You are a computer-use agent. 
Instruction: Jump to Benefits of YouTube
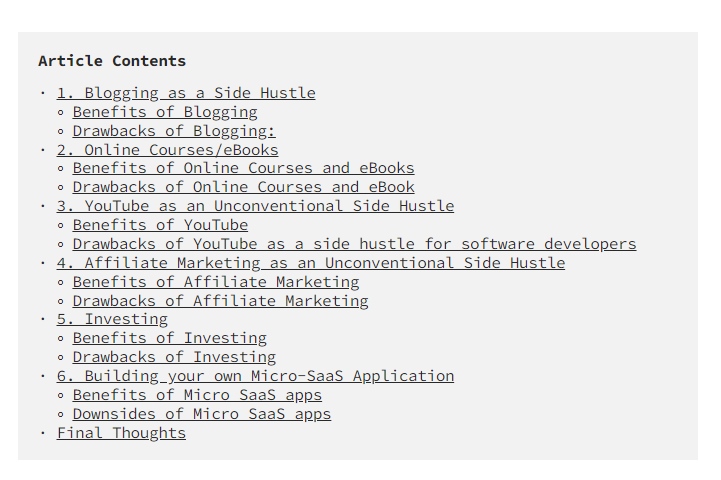[x=160, y=225]
